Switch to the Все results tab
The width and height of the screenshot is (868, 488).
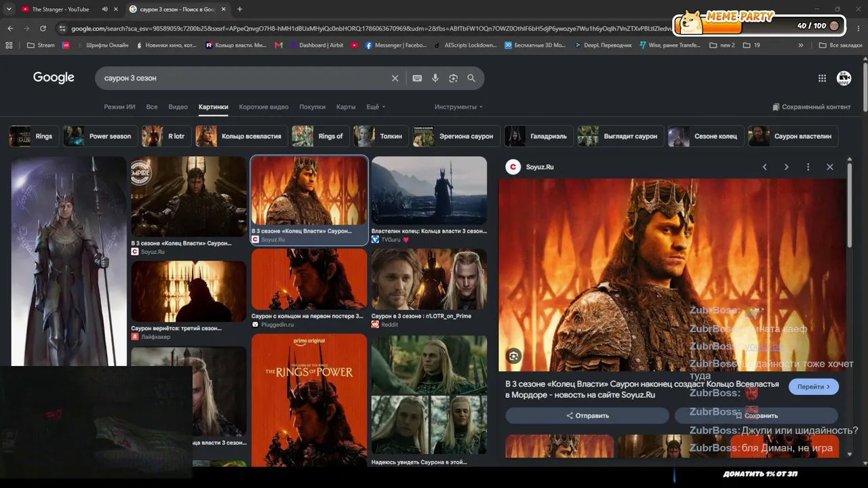(x=152, y=107)
